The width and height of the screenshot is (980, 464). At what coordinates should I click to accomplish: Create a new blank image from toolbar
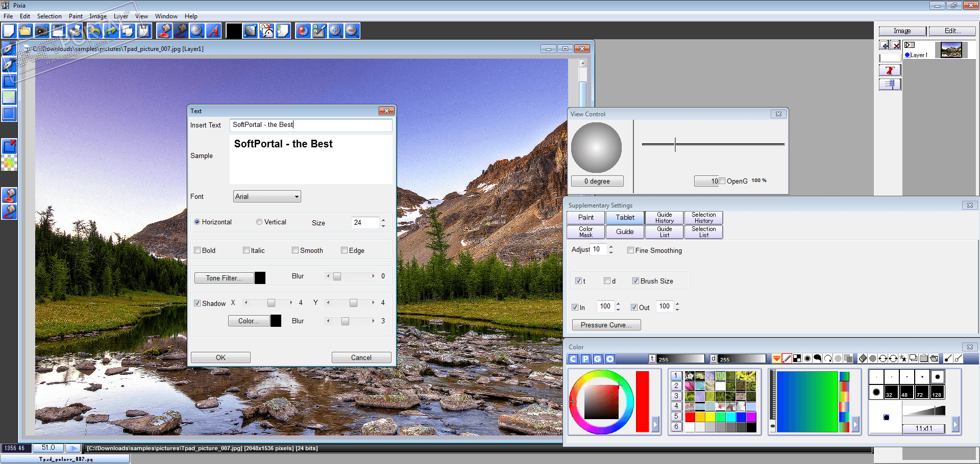coord(9,31)
